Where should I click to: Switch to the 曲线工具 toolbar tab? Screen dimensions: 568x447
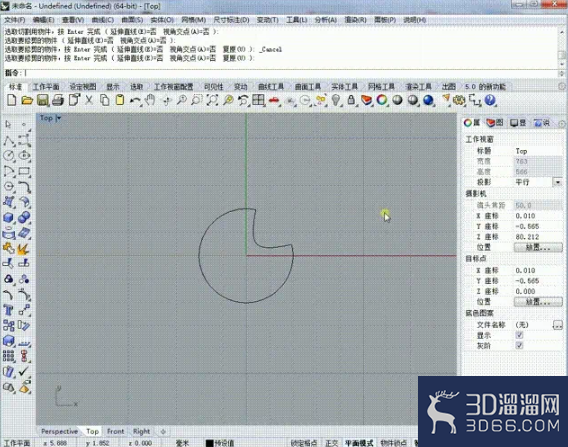(271, 87)
